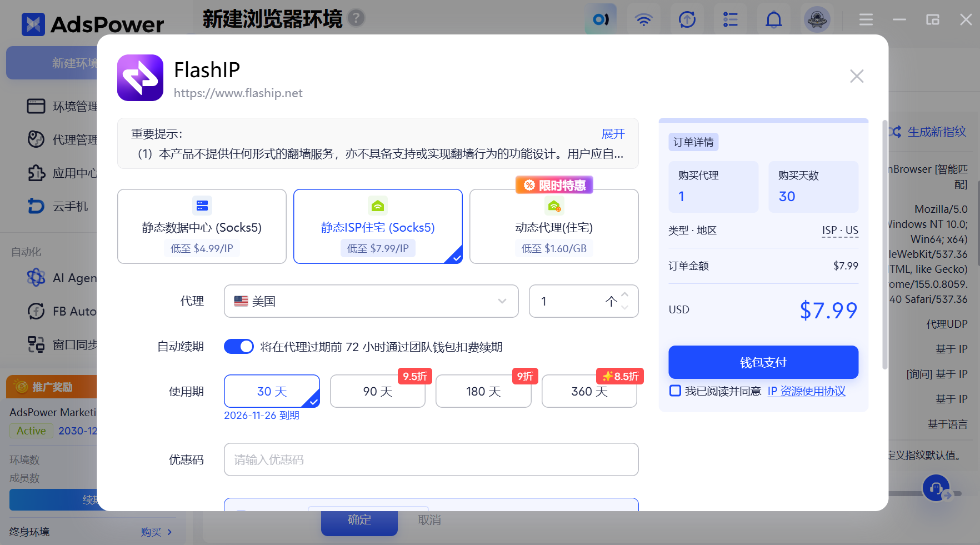Click the 代理管理 sidebar icon
Viewport: 980px width, 545px height.
[x=36, y=139]
